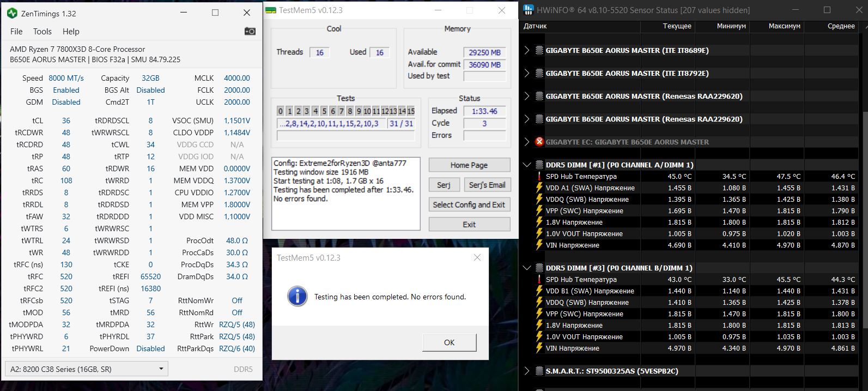The width and height of the screenshot is (868, 391).
Task: Click the drive icon of S.M.A.R.T. ST9500325AS
Action: [x=539, y=371]
